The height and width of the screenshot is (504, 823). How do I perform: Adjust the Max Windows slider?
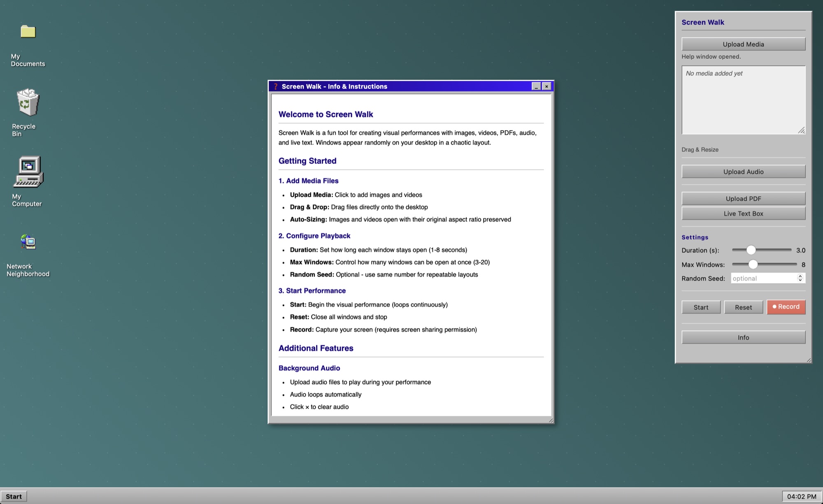753,264
